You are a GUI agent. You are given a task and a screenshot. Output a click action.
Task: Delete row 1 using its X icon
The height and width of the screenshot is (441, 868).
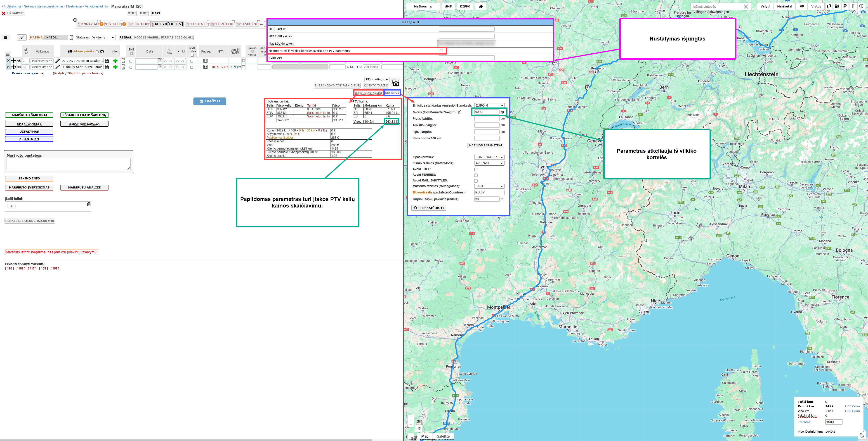(x=8, y=61)
